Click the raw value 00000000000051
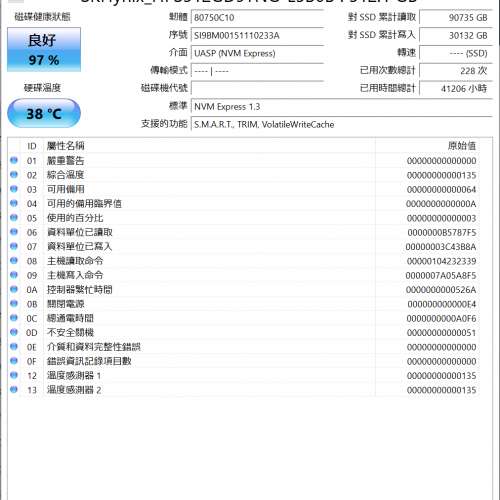 coord(441,333)
